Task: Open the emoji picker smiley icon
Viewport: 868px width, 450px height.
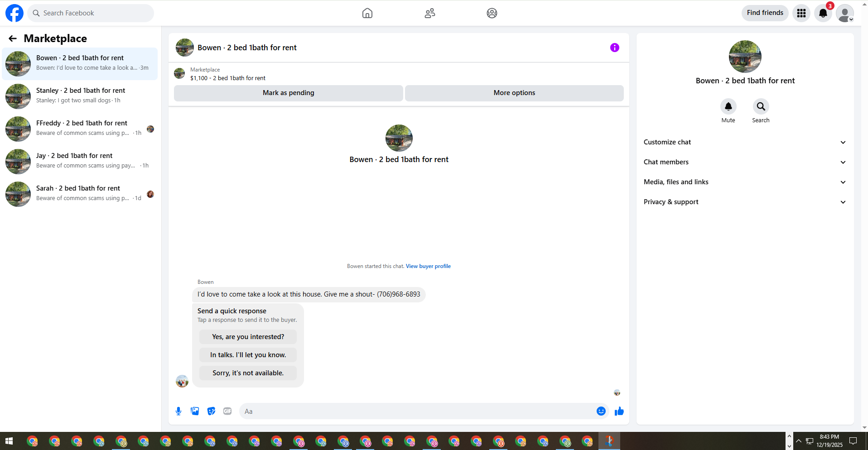Action: tap(601, 411)
